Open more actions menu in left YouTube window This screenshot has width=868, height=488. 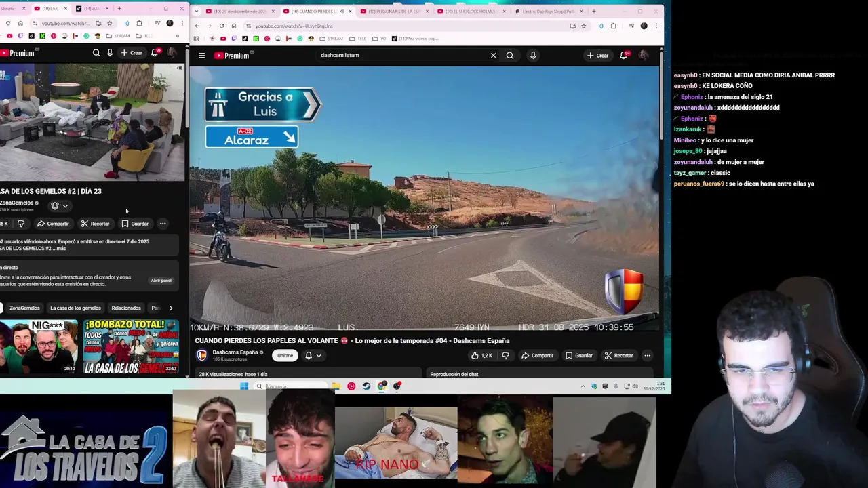click(163, 224)
